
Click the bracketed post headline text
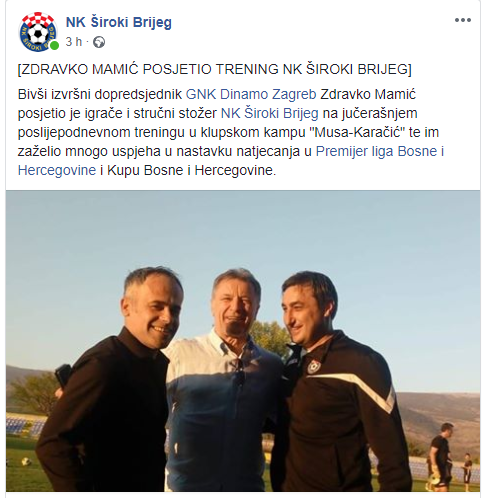pos(215,69)
